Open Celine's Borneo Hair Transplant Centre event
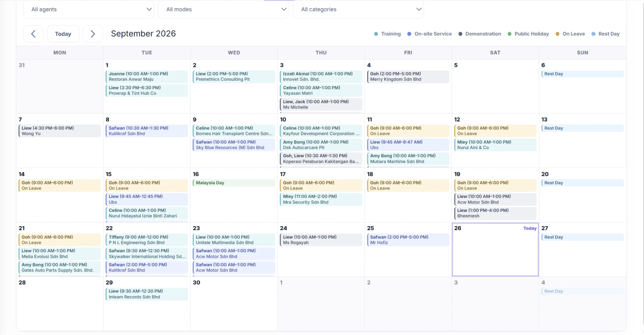 click(234, 131)
